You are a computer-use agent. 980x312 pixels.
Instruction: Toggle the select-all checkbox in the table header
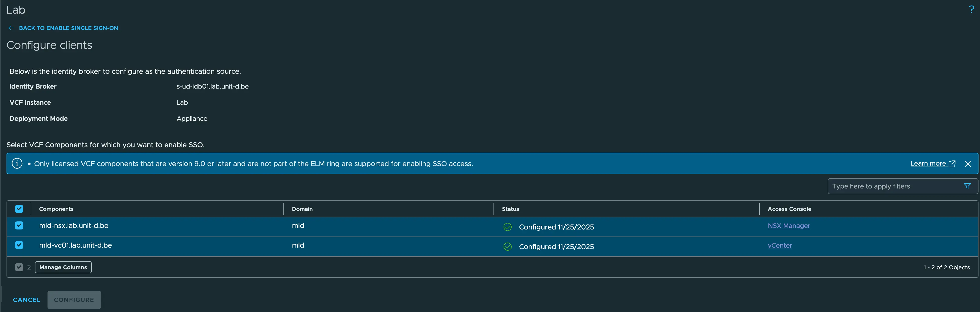click(x=19, y=209)
